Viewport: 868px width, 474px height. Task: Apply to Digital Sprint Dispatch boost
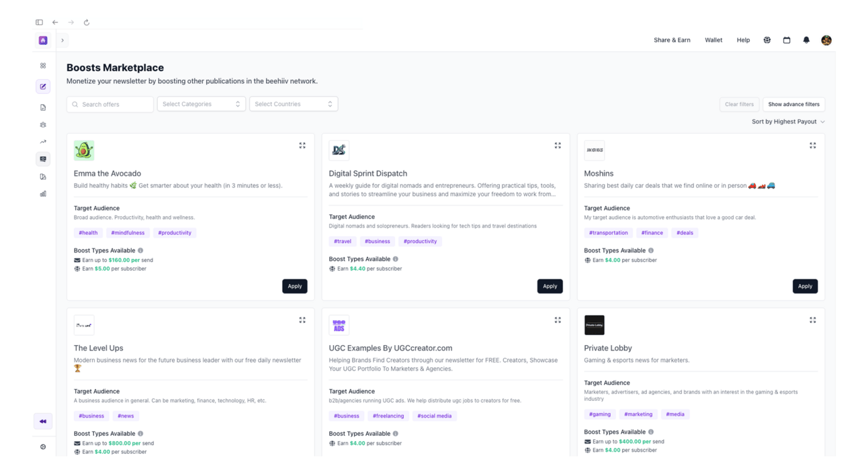click(x=550, y=286)
